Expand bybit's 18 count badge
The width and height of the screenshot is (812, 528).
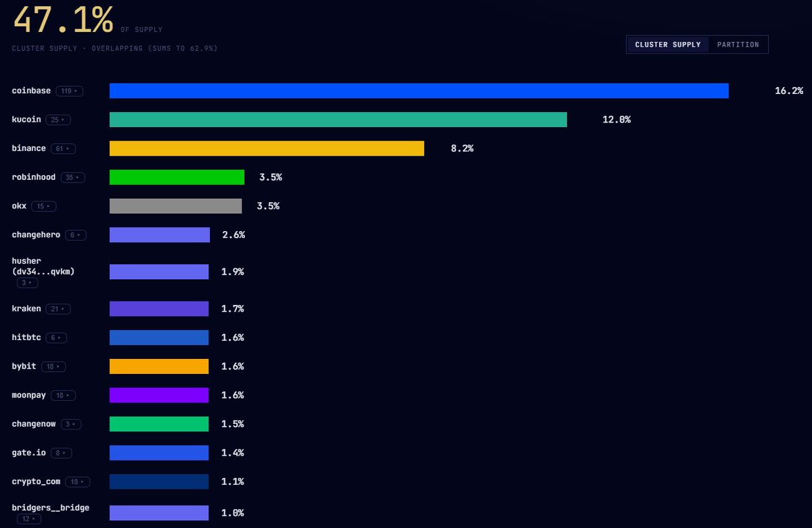click(x=53, y=366)
